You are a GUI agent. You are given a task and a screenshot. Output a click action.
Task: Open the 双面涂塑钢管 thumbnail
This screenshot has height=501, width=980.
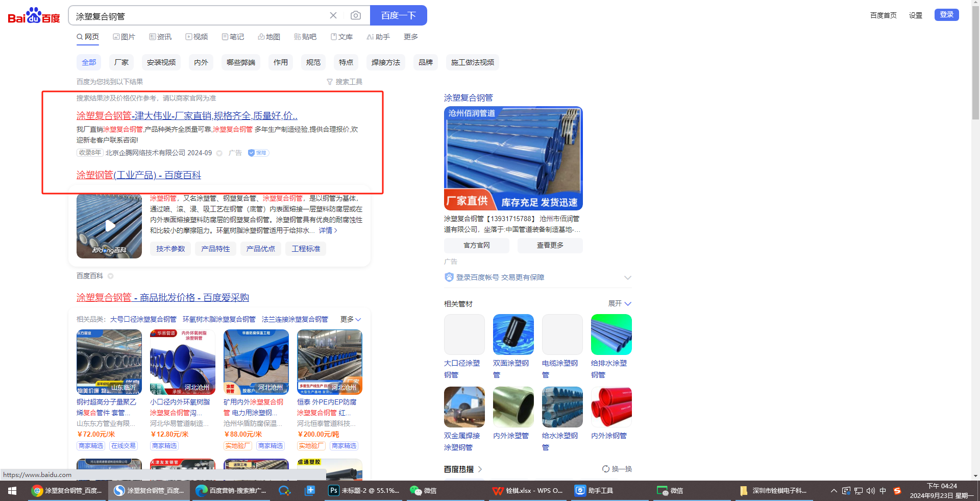click(513, 335)
